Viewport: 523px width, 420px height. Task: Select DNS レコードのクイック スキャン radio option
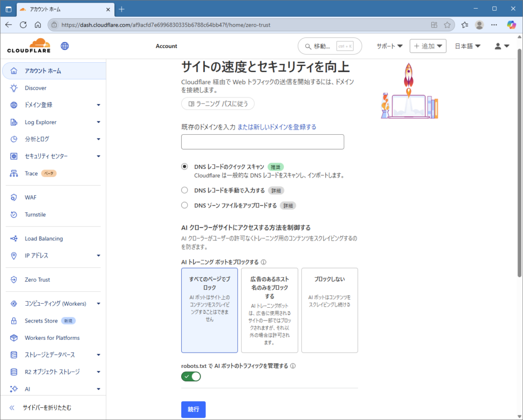pyautogui.click(x=184, y=166)
